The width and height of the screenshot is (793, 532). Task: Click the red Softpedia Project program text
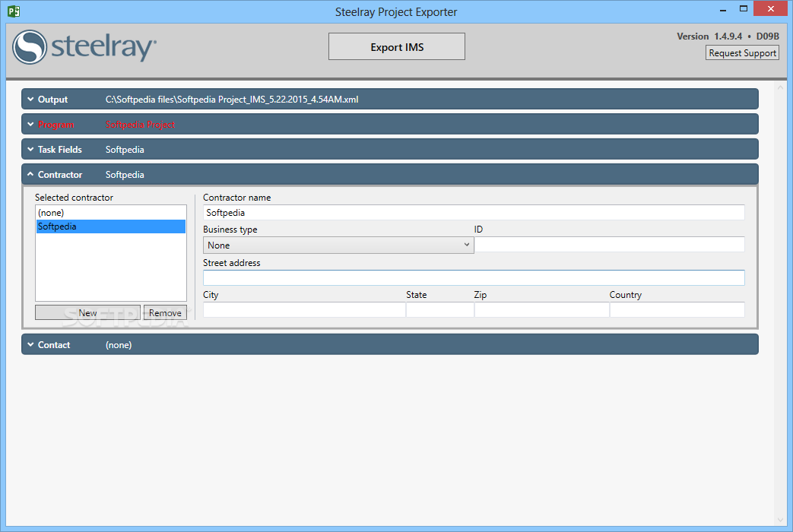140,125
